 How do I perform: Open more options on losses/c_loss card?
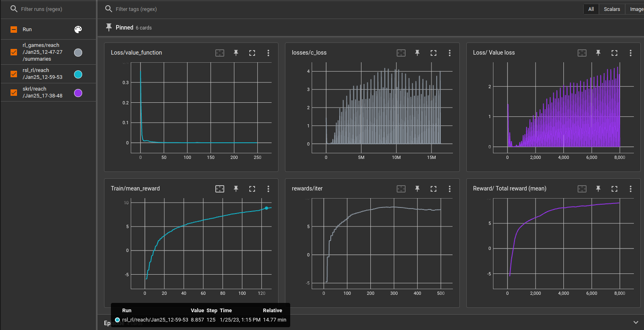(x=450, y=53)
